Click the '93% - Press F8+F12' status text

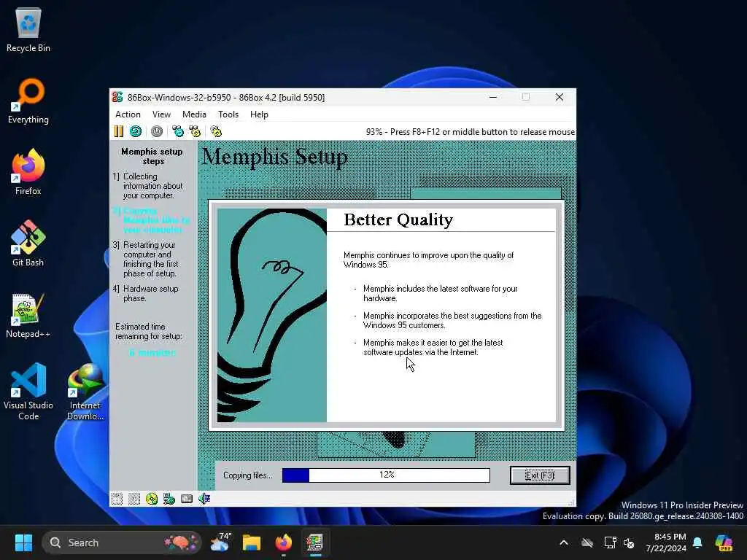click(471, 132)
